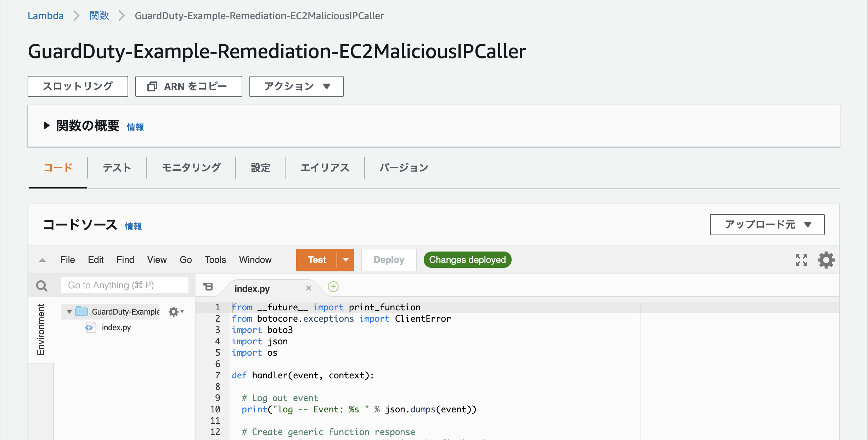Image resolution: width=868 pixels, height=440 pixels.
Task: Run the orange Test button
Action: (x=317, y=260)
